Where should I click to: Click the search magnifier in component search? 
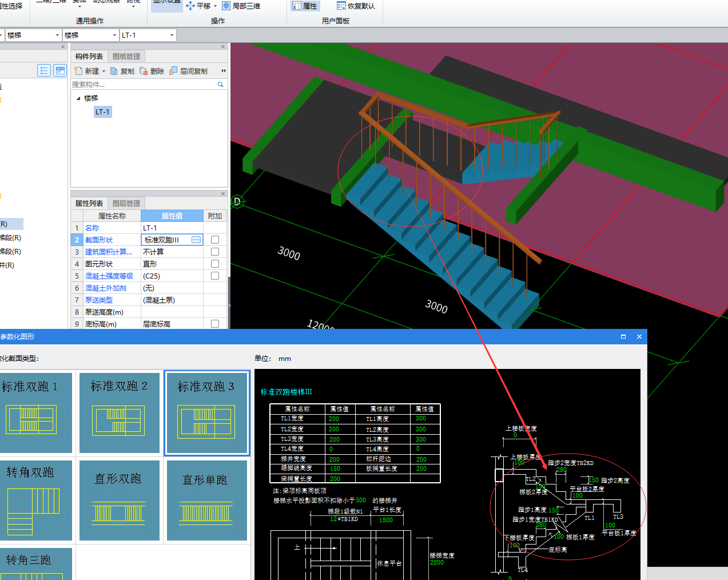(220, 84)
